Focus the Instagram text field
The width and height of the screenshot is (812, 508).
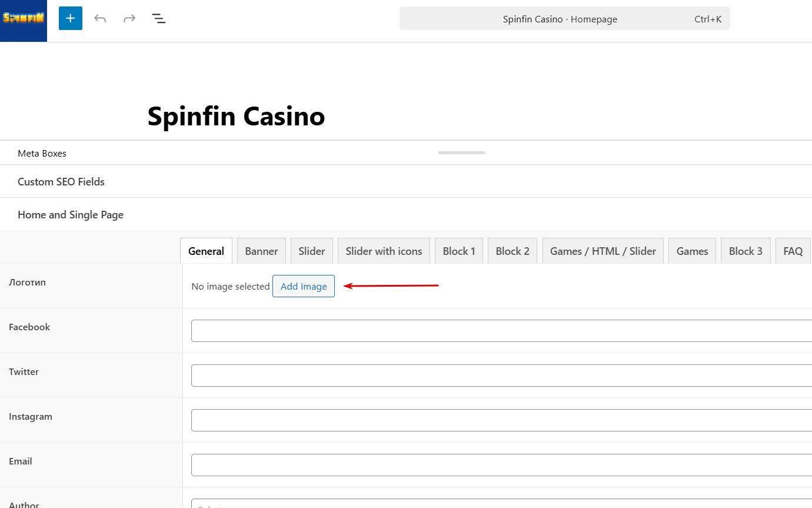[500, 420]
